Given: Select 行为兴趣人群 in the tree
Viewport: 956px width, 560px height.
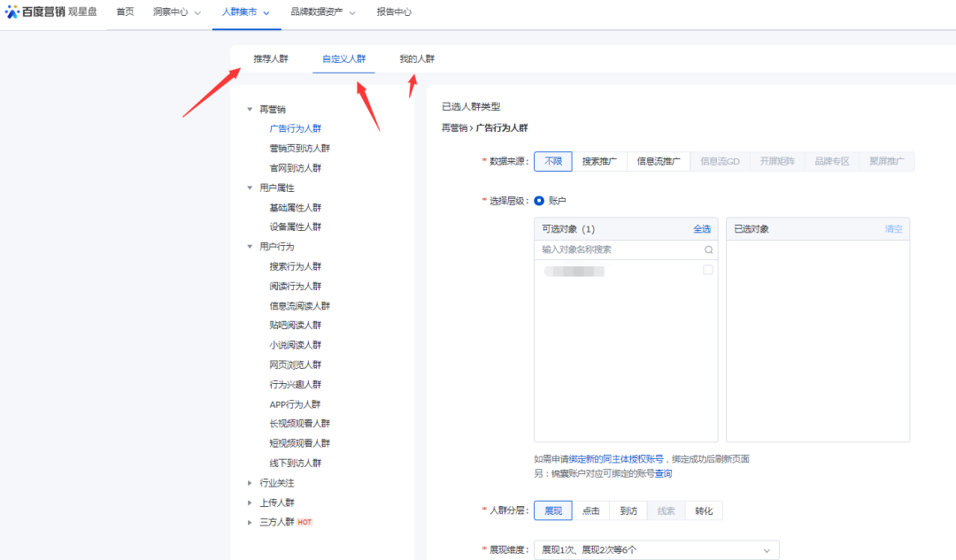Looking at the screenshot, I should pyautogui.click(x=295, y=385).
